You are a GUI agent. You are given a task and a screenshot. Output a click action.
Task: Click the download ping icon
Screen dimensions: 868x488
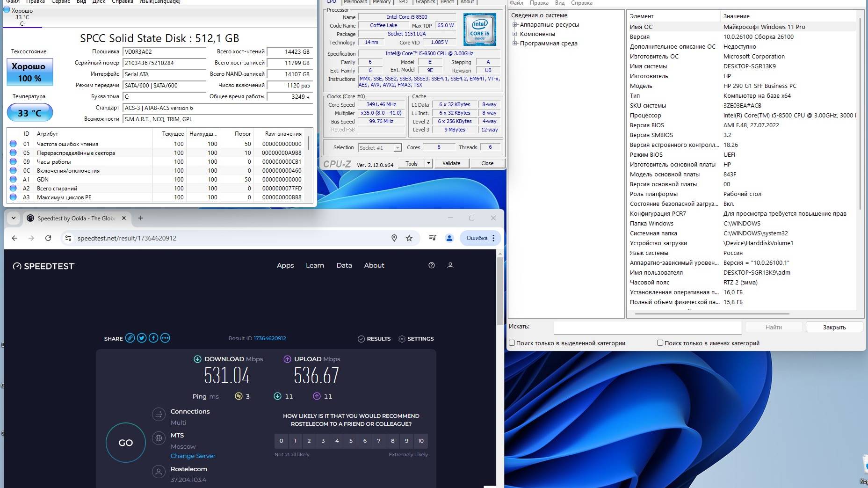[277, 396]
